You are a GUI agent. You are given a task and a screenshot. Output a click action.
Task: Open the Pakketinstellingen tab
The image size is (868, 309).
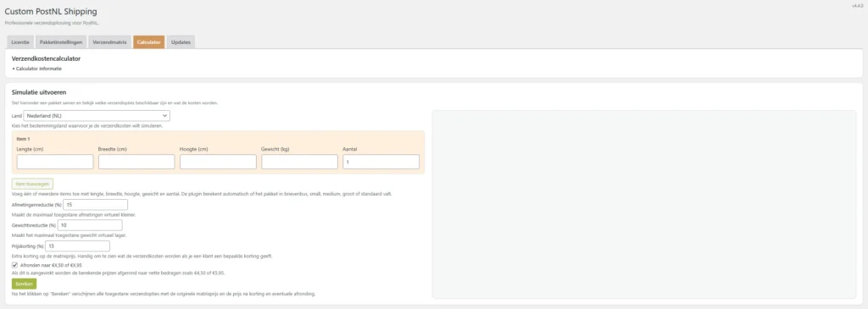pos(61,42)
